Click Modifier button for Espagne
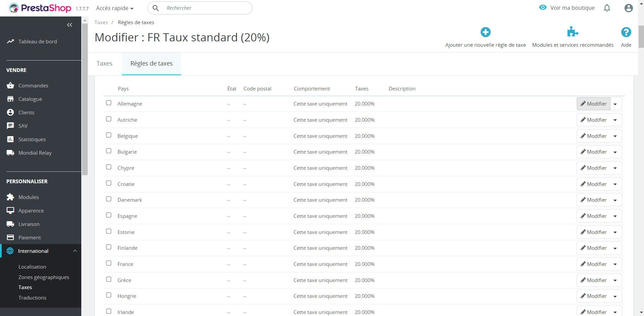 coord(594,216)
